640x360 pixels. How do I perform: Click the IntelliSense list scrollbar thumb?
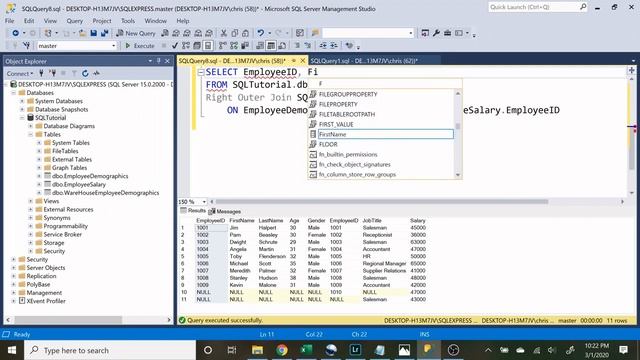pyautogui.click(x=458, y=126)
